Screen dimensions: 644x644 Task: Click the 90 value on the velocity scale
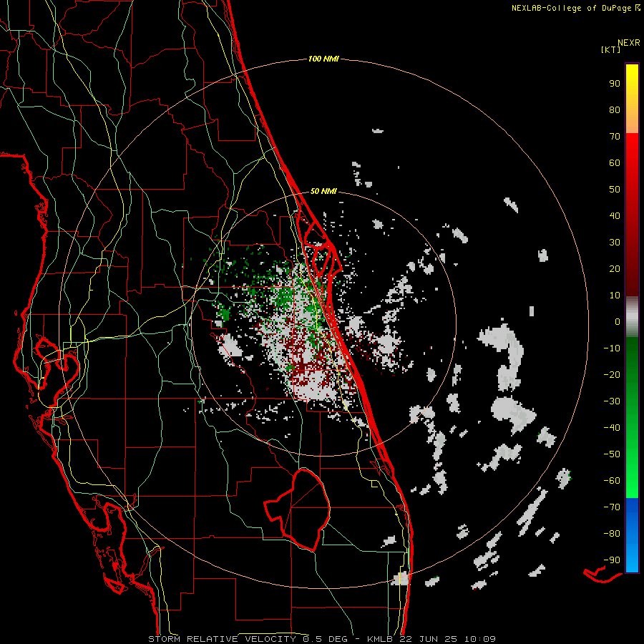[x=615, y=84]
